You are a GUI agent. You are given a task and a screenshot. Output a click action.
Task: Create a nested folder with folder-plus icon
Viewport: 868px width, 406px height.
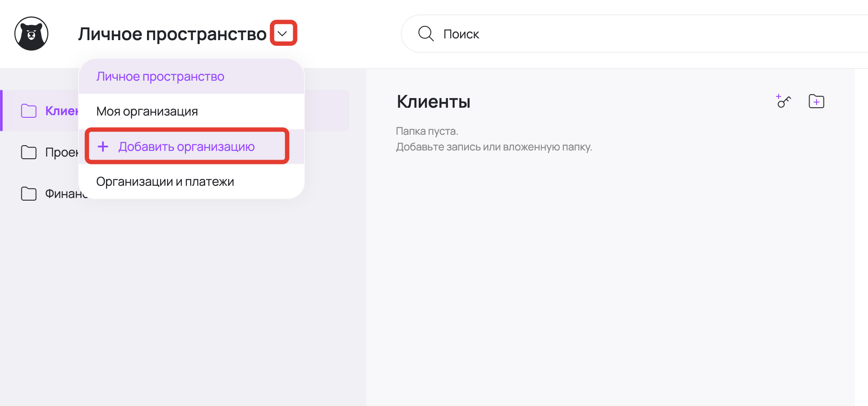click(x=816, y=101)
